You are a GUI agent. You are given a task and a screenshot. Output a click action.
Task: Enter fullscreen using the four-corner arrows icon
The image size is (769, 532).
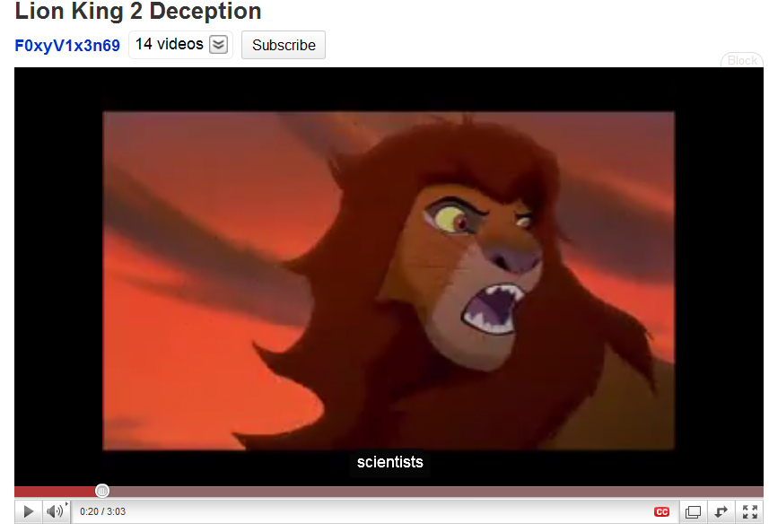(x=750, y=512)
